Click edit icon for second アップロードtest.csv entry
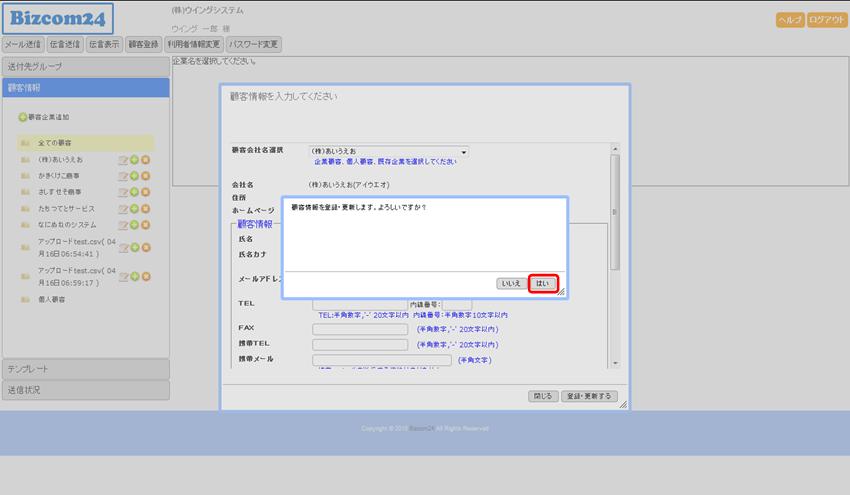 (123, 277)
